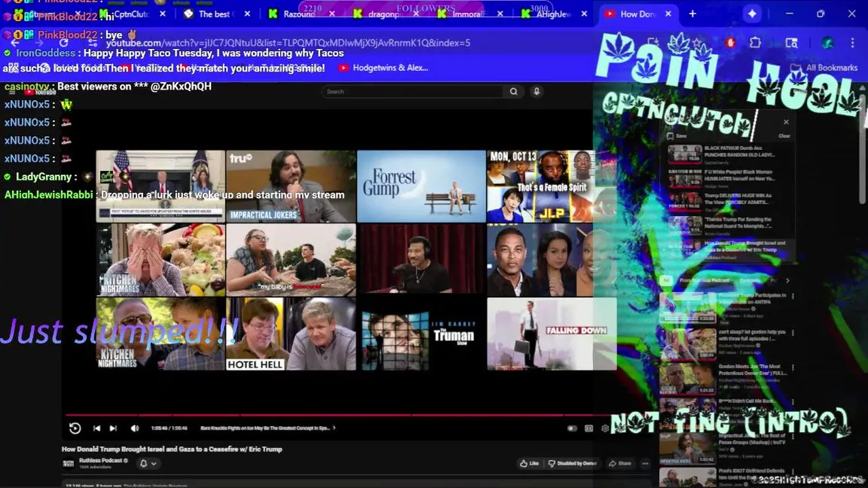
Task: Click the YouTube search magnifier button
Action: [513, 91]
